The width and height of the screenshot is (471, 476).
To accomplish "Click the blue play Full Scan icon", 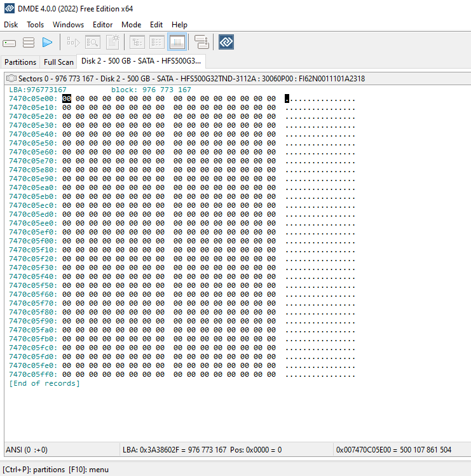I will tap(48, 42).
